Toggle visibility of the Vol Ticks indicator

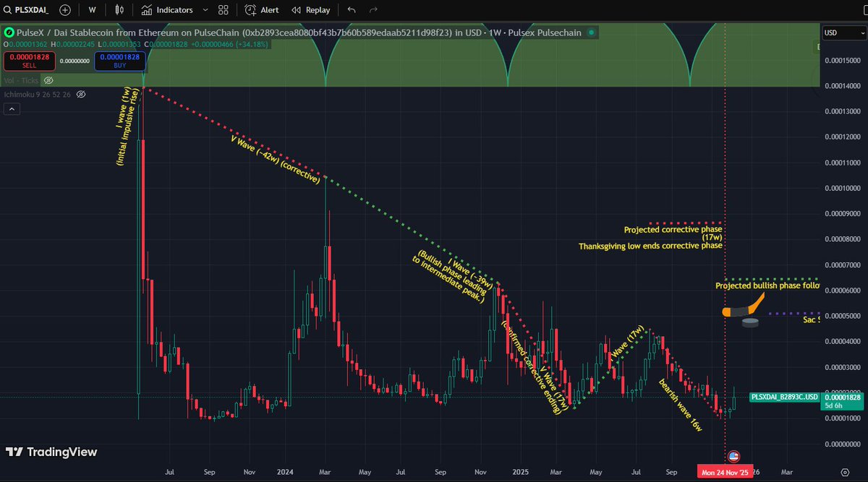click(x=48, y=80)
